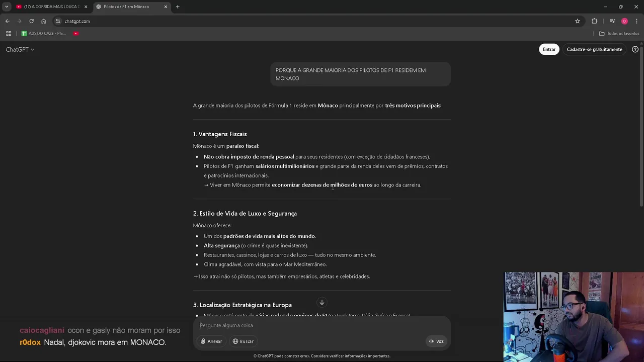This screenshot has height=362, width=644.
Task: Click heading '3. Localização Estratégica na Europa'
Action: coord(243,305)
